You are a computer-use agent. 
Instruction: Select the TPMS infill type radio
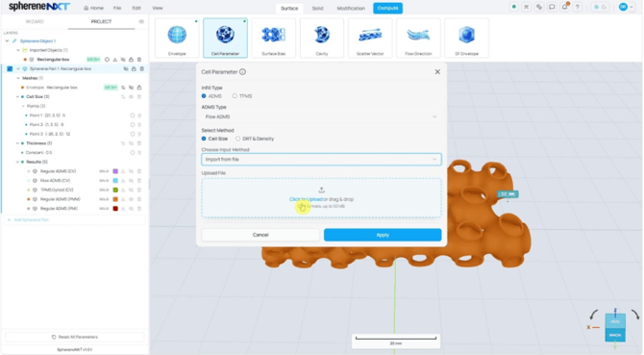tap(235, 96)
